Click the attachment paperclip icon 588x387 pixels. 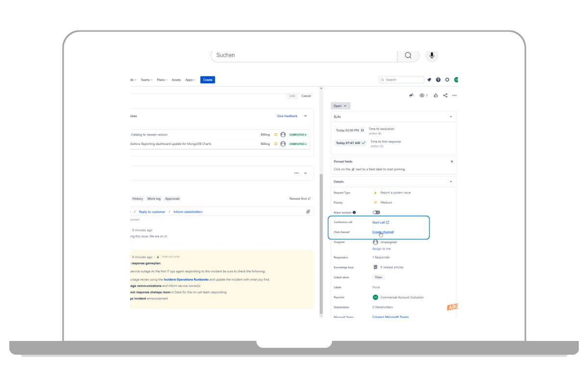coord(308,212)
